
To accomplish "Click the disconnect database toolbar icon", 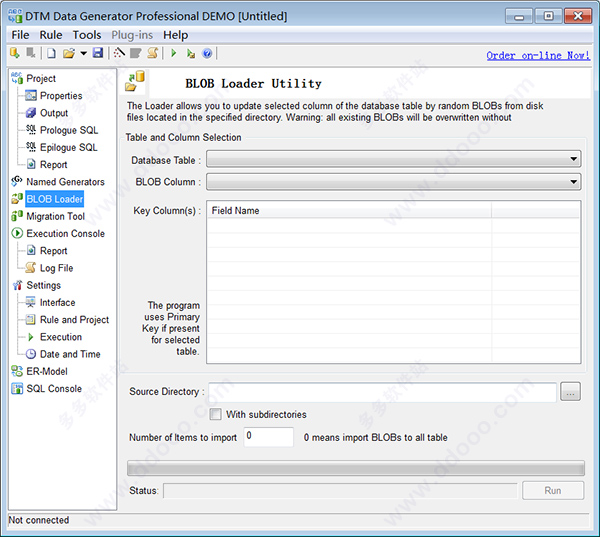I will pos(31,53).
